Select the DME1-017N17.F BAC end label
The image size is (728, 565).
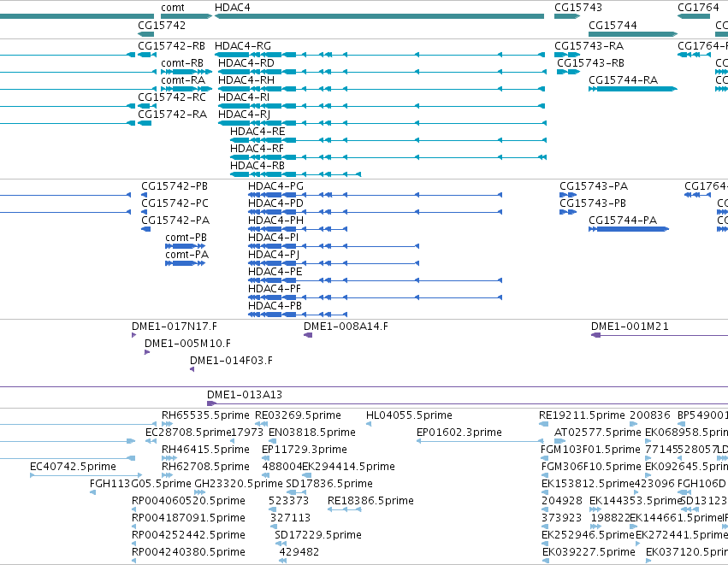175,327
